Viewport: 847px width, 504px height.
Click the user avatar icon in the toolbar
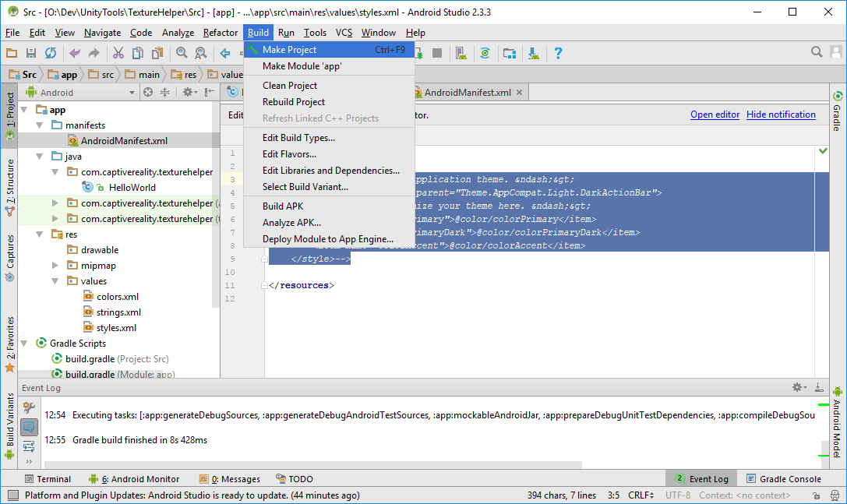point(836,52)
